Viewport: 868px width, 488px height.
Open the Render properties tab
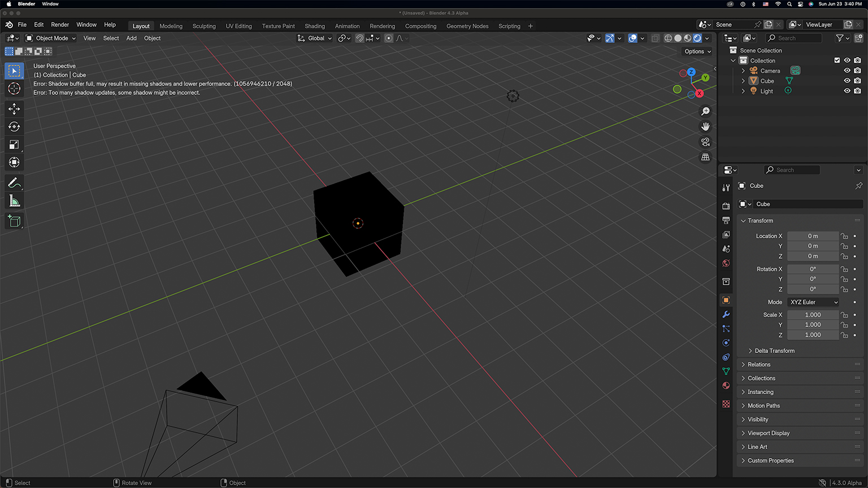point(726,206)
